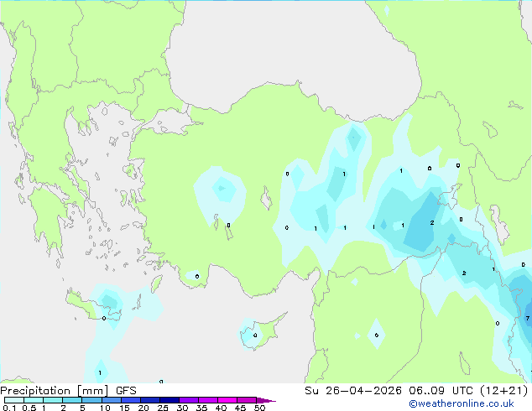Pick the 15–20 mm legend color swatch
The width and height of the screenshot is (532, 411).
tap(130, 400)
